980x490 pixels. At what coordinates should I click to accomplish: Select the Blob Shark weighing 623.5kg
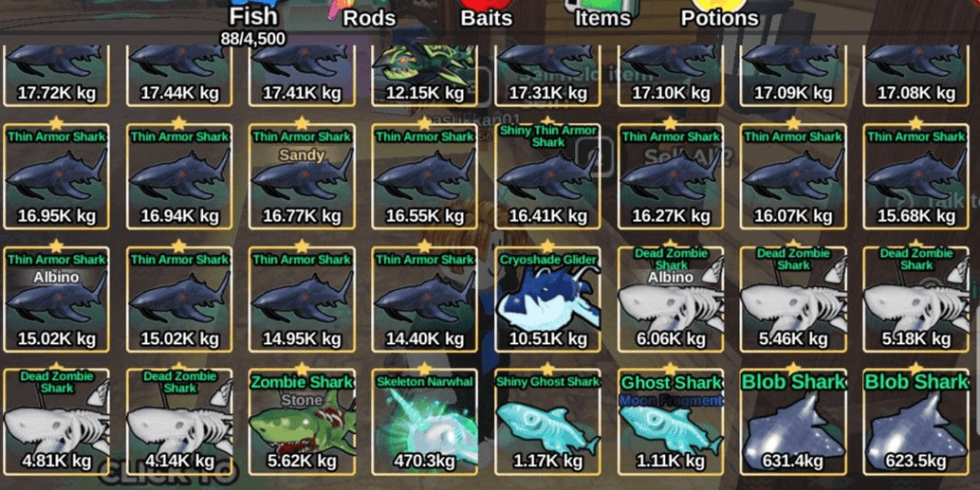coord(916,423)
